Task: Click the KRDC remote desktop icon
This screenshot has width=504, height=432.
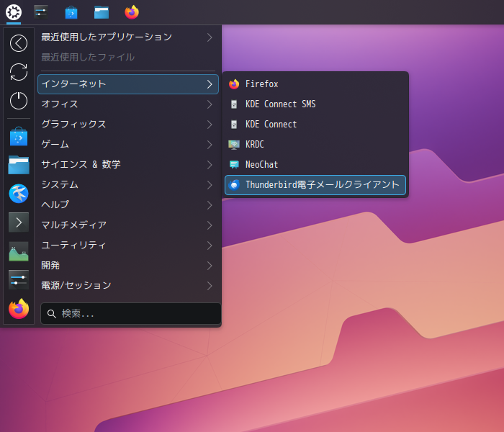Action: coord(234,145)
